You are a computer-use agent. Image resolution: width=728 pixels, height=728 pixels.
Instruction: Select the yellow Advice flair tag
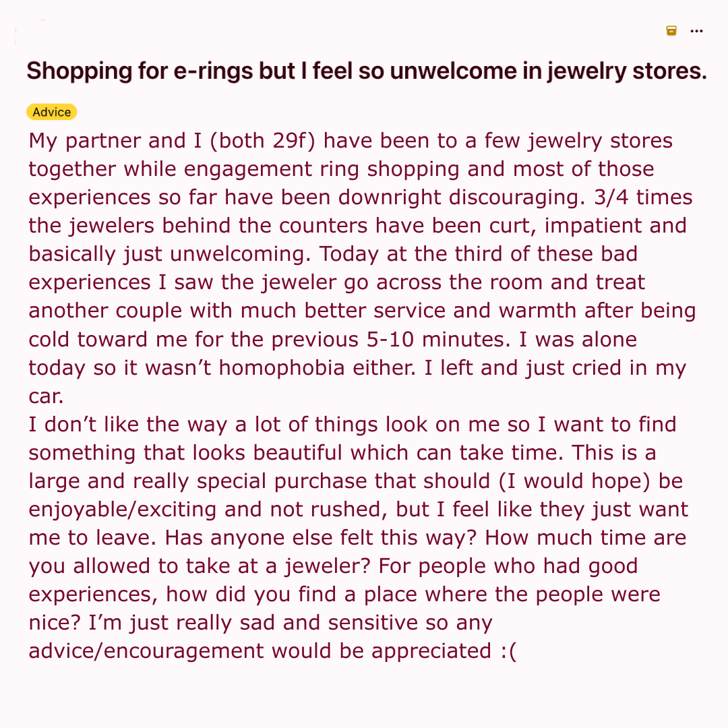(x=52, y=112)
